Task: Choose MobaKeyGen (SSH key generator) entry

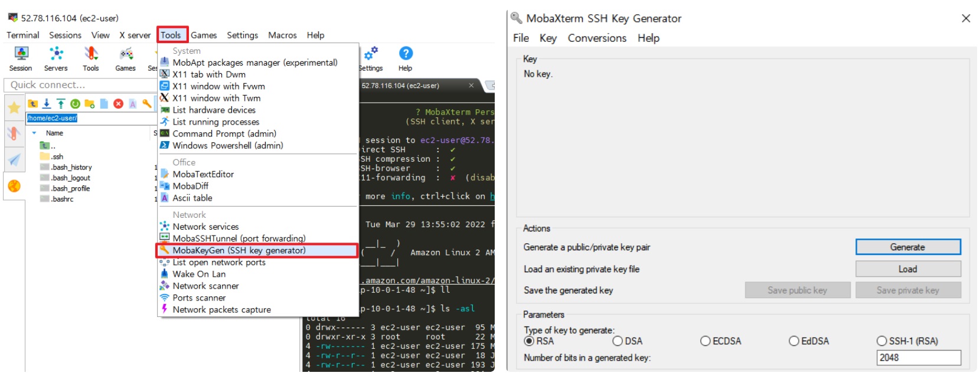Action: click(x=257, y=250)
